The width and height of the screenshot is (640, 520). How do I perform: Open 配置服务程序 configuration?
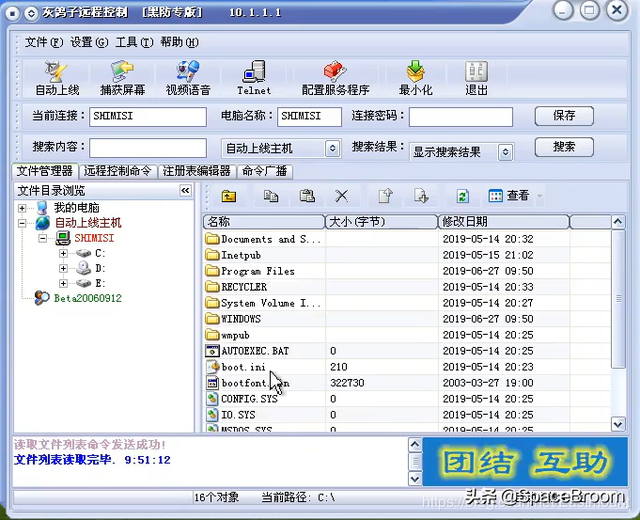point(336,79)
